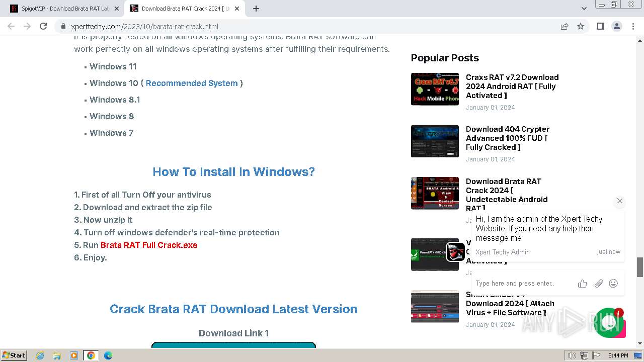
Task: Open the emoji picker in chat
Action: click(613, 284)
